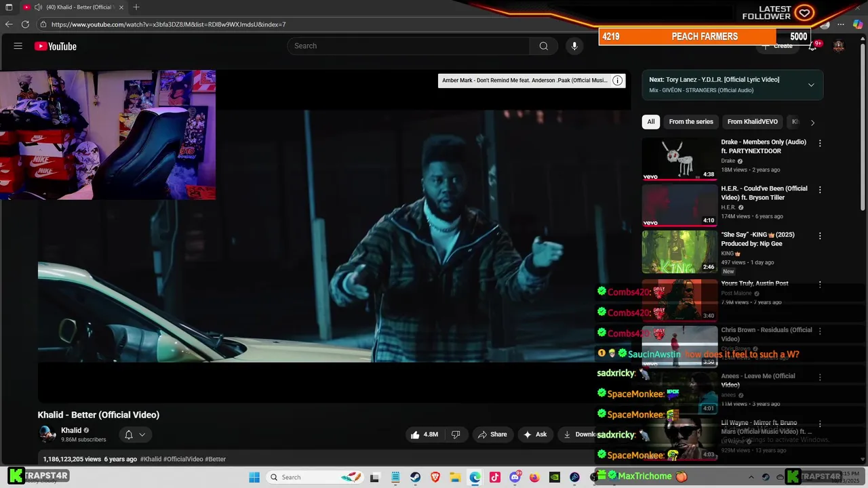
Task: Click Windows taskbar search box
Action: click(x=316, y=477)
